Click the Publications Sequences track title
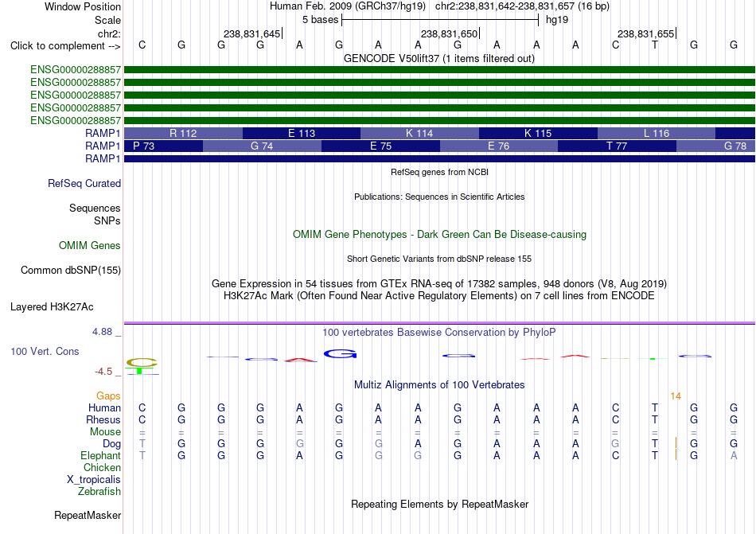This screenshot has height=534, width=756. click(x=439, y=197)
